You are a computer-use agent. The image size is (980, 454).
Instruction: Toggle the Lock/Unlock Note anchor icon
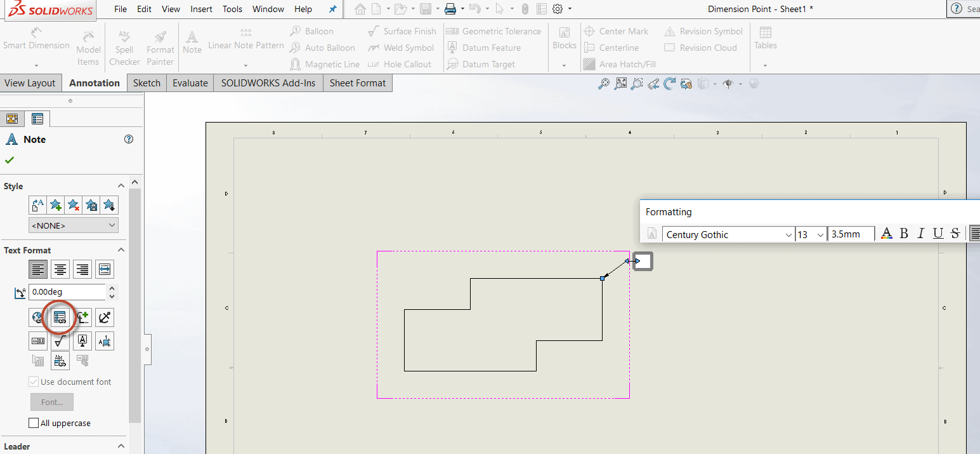105,317
